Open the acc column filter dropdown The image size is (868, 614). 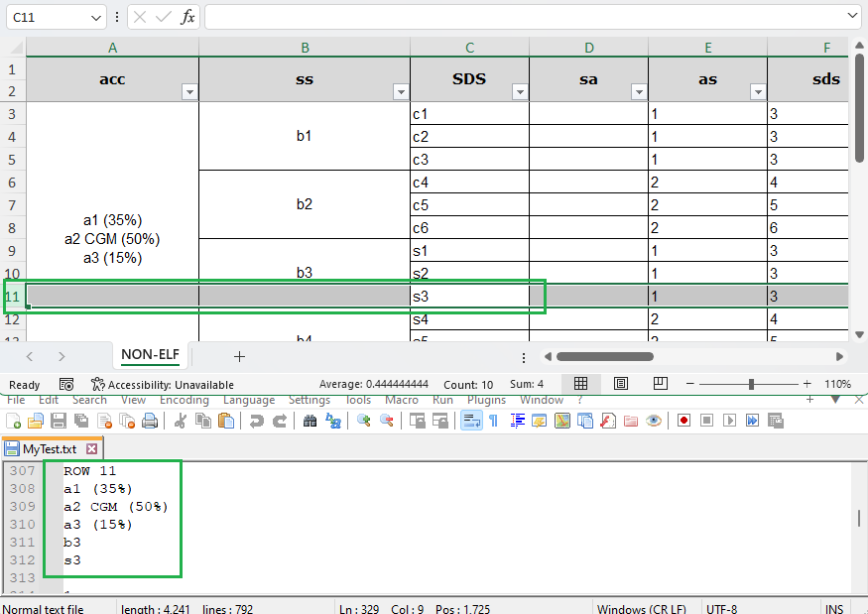click(189, 90)
